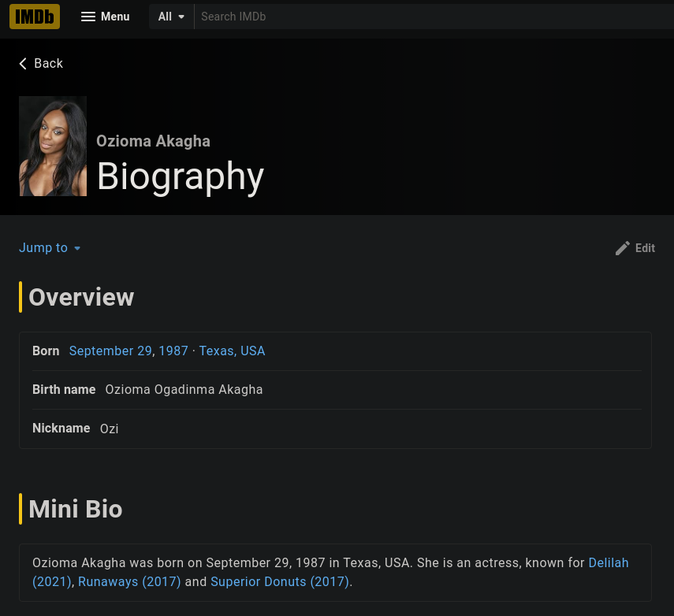
Task: Click the Birth name label
Action: (x=64, y=390)
